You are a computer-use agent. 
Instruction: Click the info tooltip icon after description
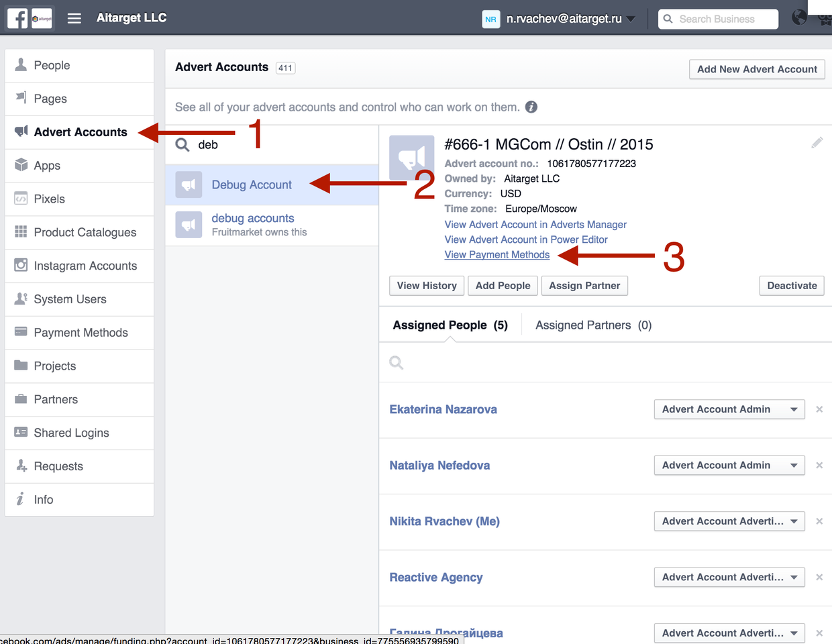[531, 107]
